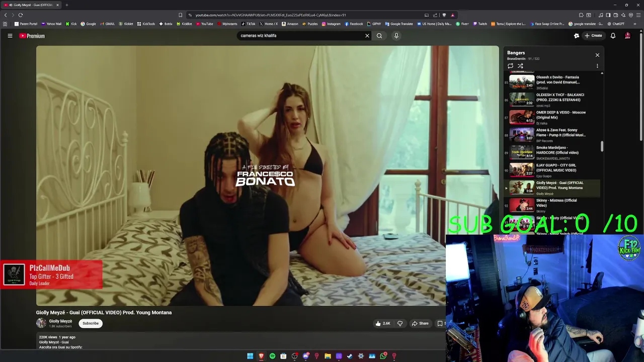Play Olexesh x Devito - Fantasia
Viewport: 644px width, 362px height.
[x=553, y=82]
